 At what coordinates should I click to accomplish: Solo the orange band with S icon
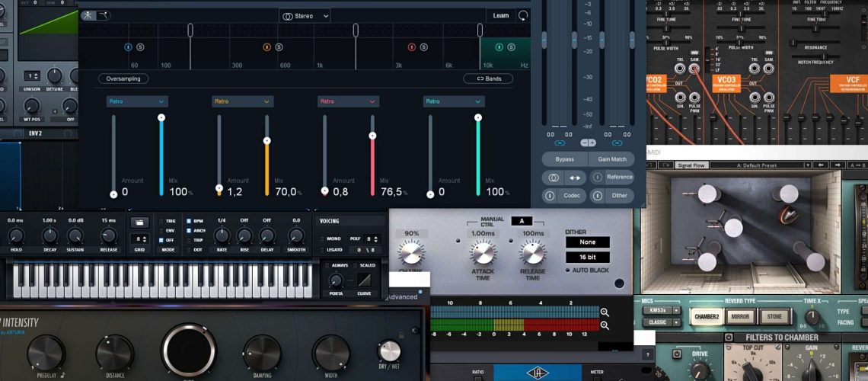279,47
